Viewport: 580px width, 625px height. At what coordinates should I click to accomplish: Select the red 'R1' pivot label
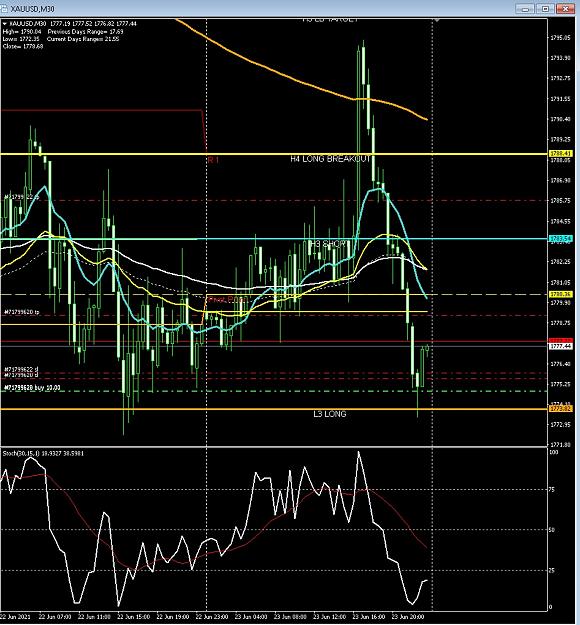[x=213, y=160]
